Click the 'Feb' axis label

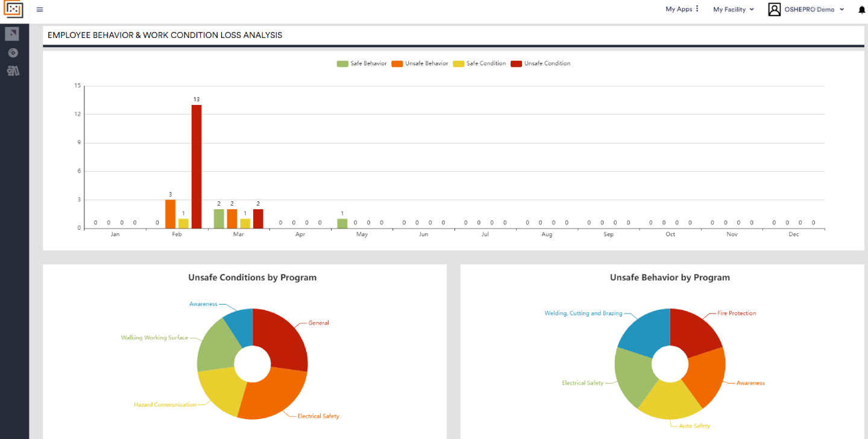pyautogui.click(x=177, y=235)
